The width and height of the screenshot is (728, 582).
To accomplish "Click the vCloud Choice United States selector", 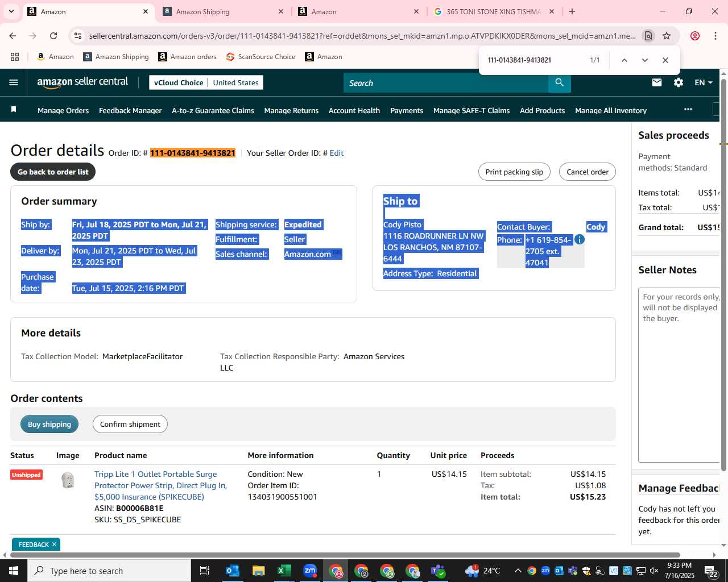I will [206, 82].
